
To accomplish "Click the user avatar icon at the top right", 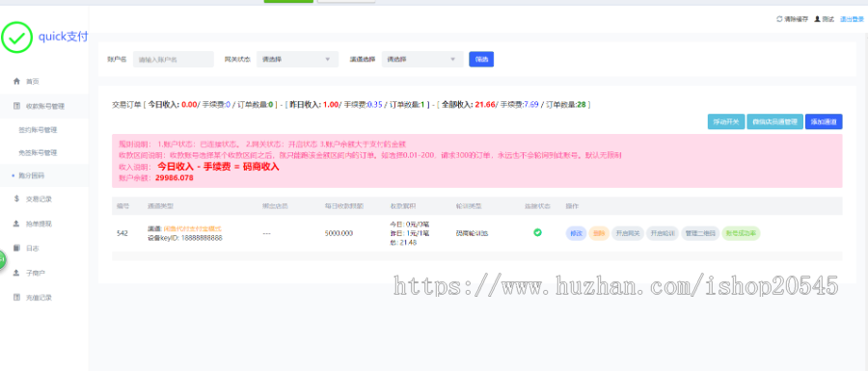I will click(817, 19).
